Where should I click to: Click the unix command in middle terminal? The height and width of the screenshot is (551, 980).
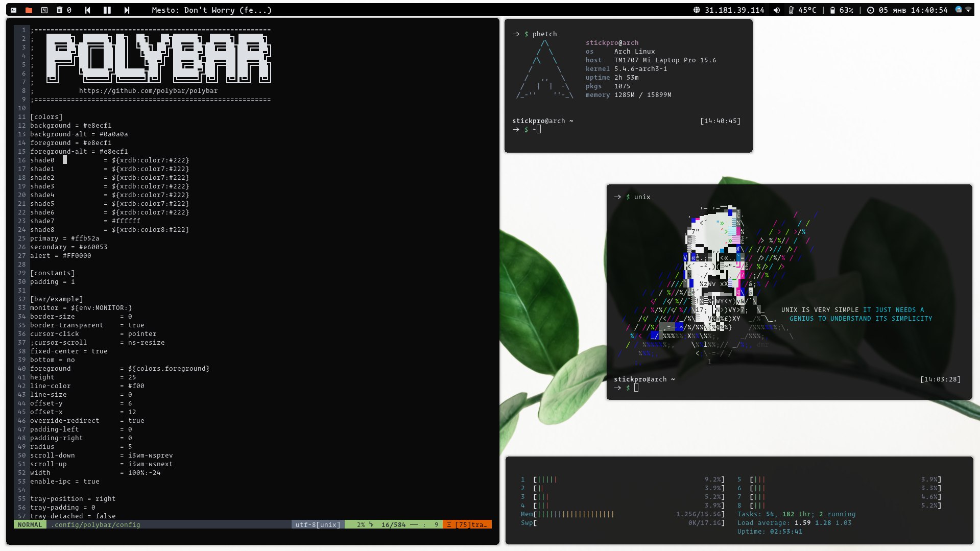click(642, 197)
